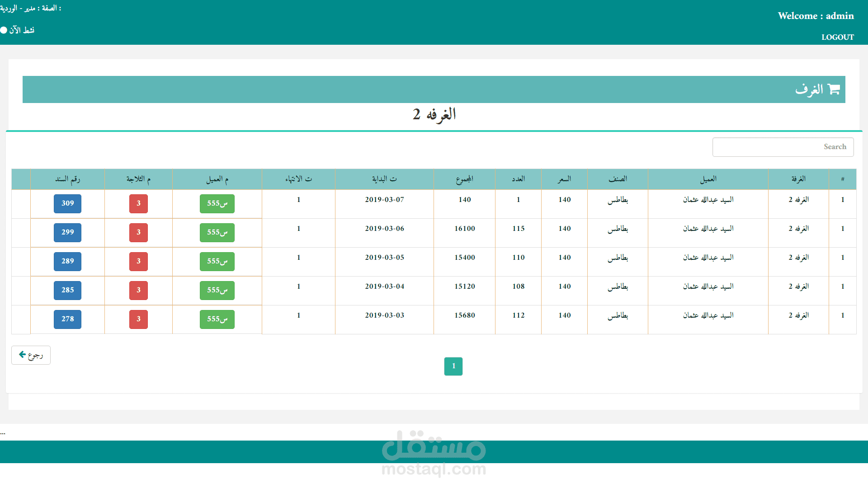Click the back arrow رجوع button
The width and height of the screenshot is (868, 488).
click(31, 355)
